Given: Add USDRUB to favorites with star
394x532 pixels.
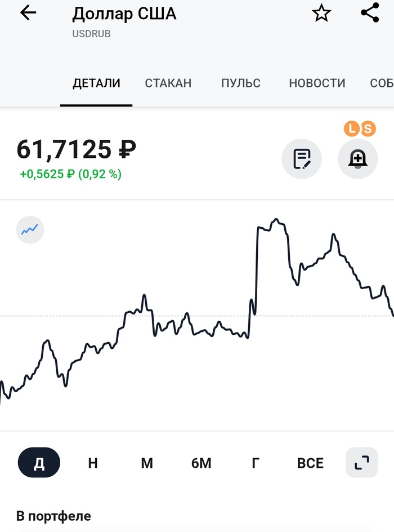Looking at the screenshot, I should click(x=321, y=14).
